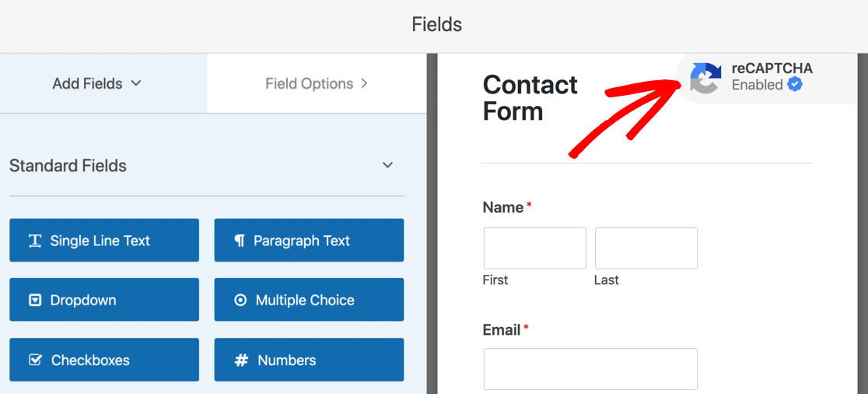
Task: Click the Add Fields chevron arrow
Action: pyautogui.click(x=136, y=83)
